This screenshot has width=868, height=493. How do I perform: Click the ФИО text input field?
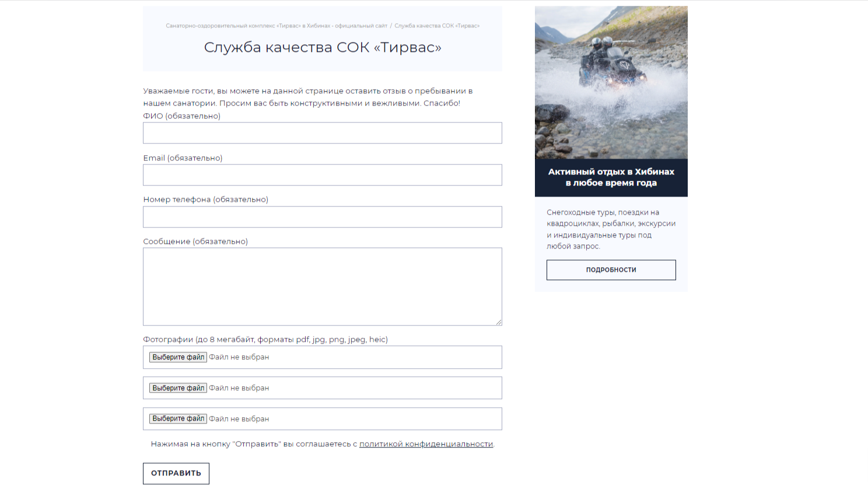tap(322, 133)
